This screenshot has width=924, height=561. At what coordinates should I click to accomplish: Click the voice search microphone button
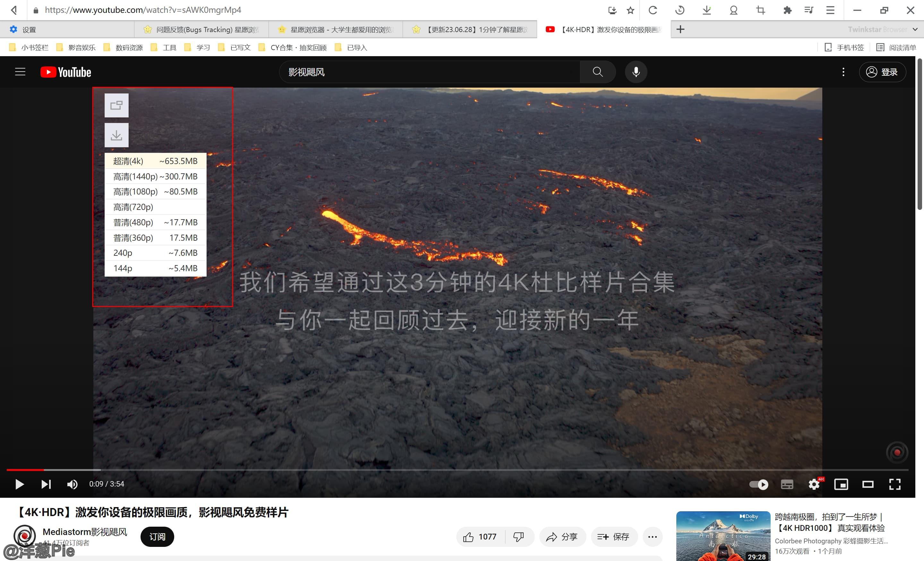tap(636, 72)
